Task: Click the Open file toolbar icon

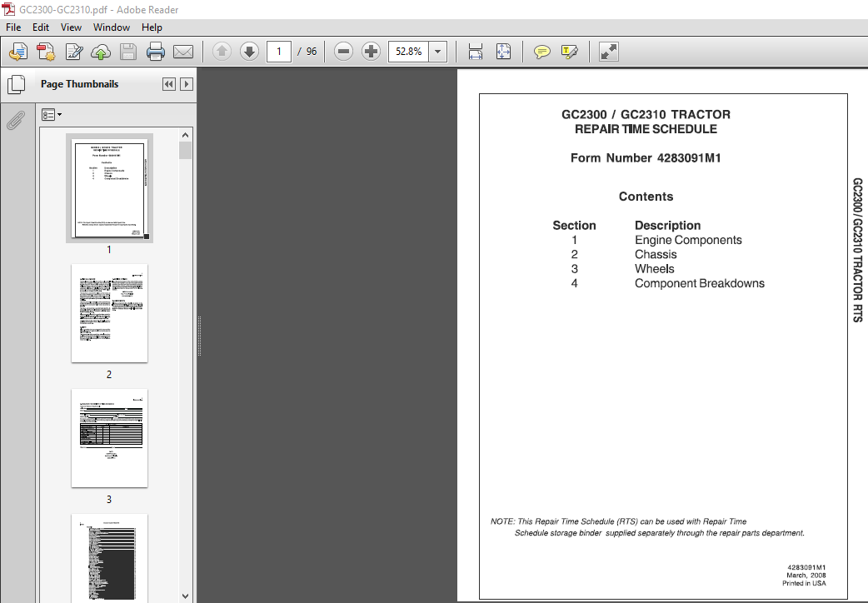Action: pyautogui.click(x=18, y=52)
